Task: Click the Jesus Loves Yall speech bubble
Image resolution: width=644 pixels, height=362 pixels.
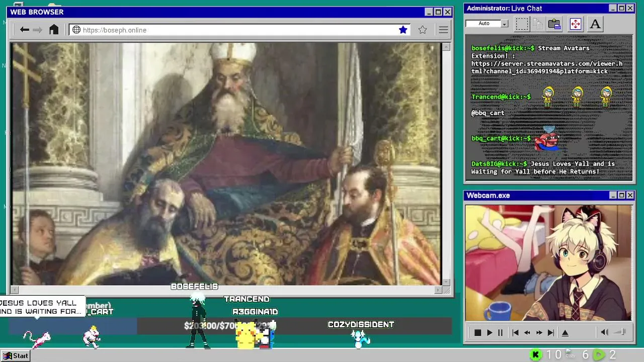Action: coord(41,307)
